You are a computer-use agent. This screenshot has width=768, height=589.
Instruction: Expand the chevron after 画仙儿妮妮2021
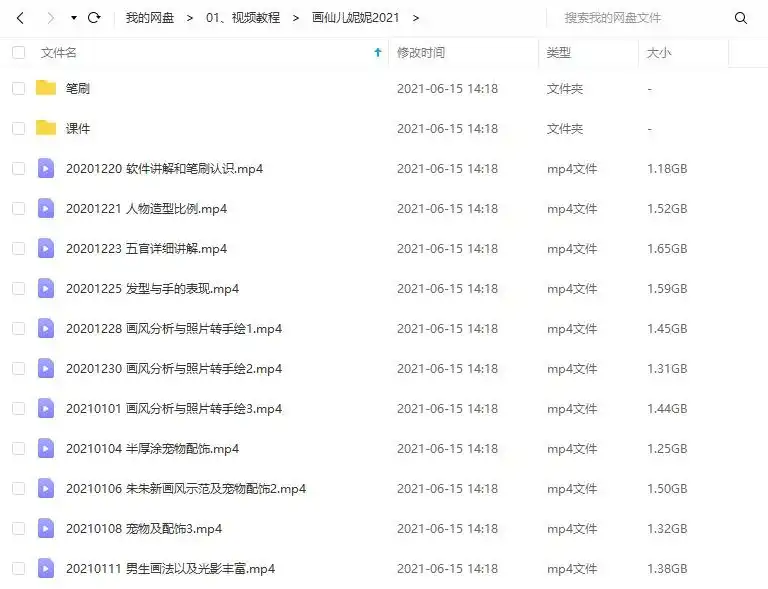click(x=416, y=18)
